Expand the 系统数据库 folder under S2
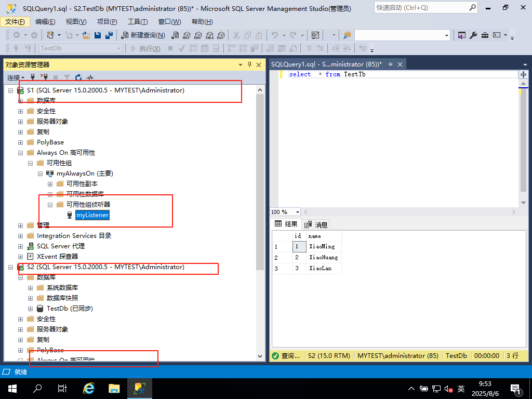The image size is (532, 399). pyautogui.click(x=30, y=288)
